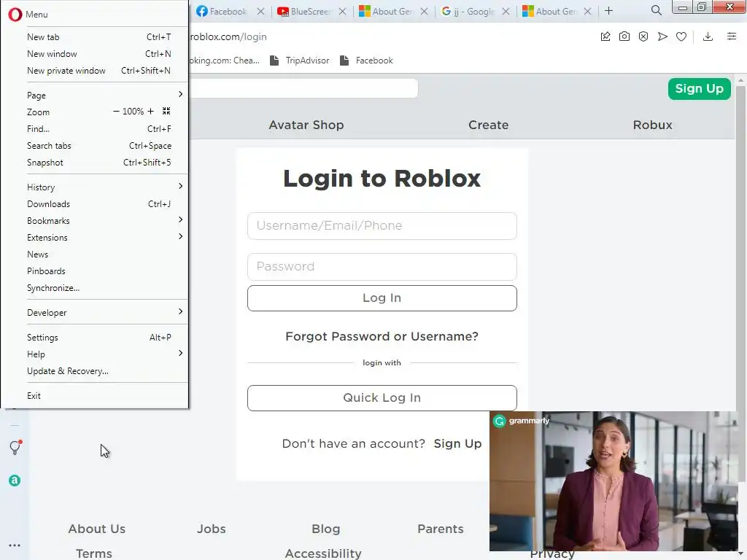Screen dimensions: 747x560
Task: Open the Jobs footer link
Action: pos(212,529)
